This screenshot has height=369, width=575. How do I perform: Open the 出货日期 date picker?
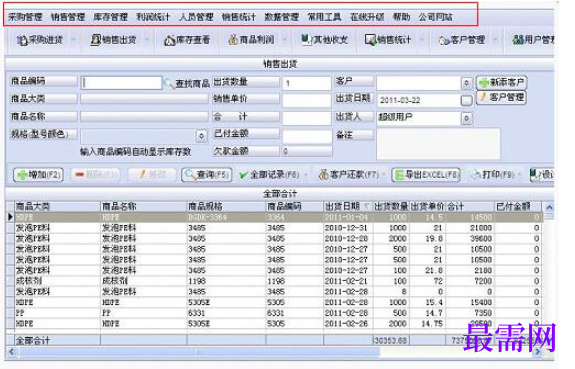point(466,100)
